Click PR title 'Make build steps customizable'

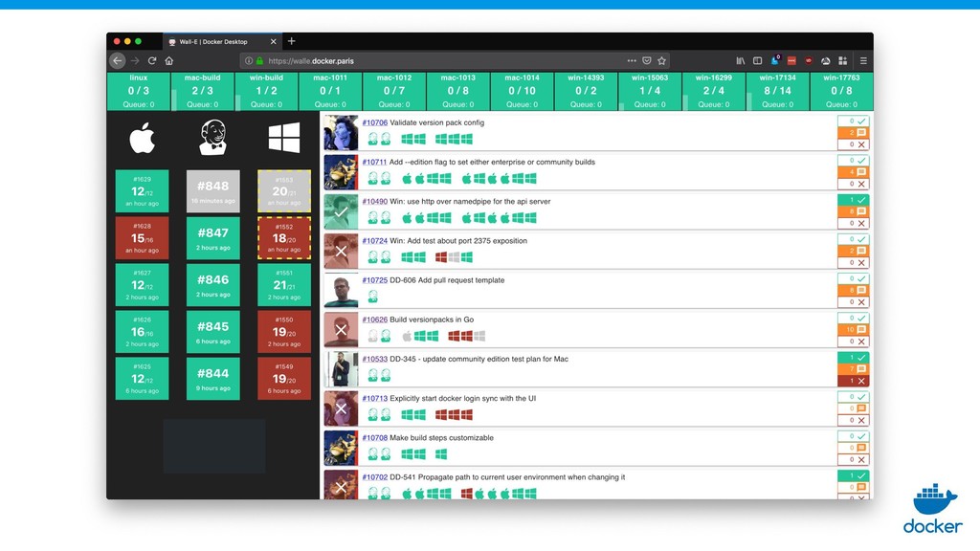tap(441, 437)
